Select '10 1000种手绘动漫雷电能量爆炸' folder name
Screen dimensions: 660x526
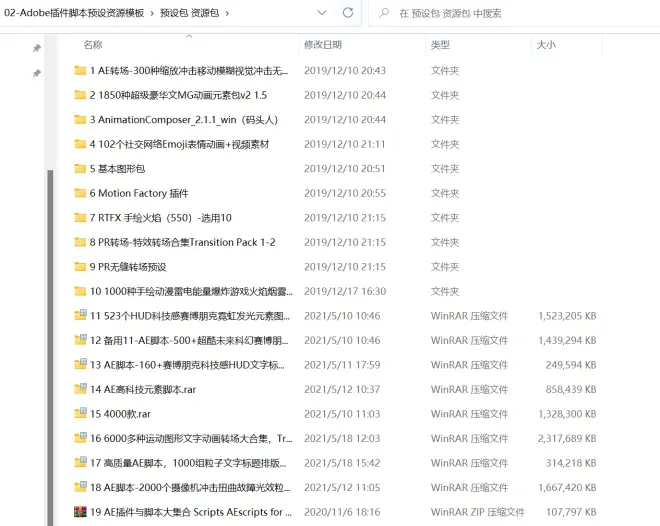pyautogui.click(x=191, y=291)
